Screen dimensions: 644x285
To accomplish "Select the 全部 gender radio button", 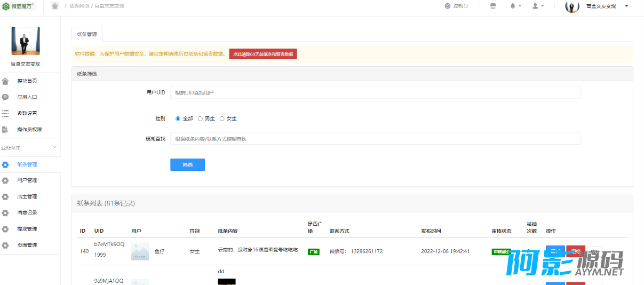I will point(178,118).
